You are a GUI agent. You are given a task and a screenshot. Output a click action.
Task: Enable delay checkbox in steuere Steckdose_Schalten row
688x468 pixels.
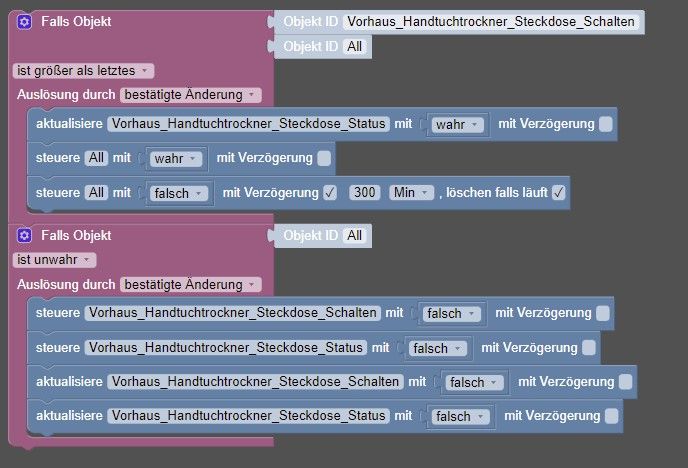603,313
